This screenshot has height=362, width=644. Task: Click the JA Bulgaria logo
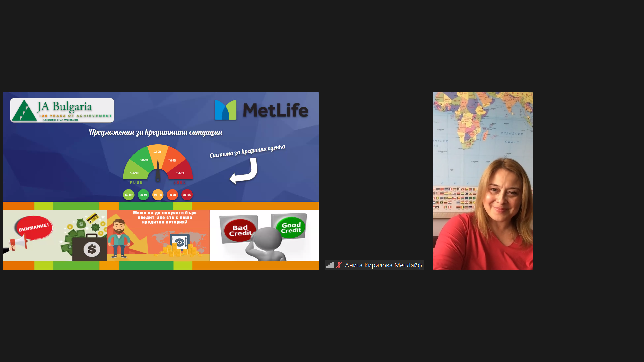tap(62, 110)
